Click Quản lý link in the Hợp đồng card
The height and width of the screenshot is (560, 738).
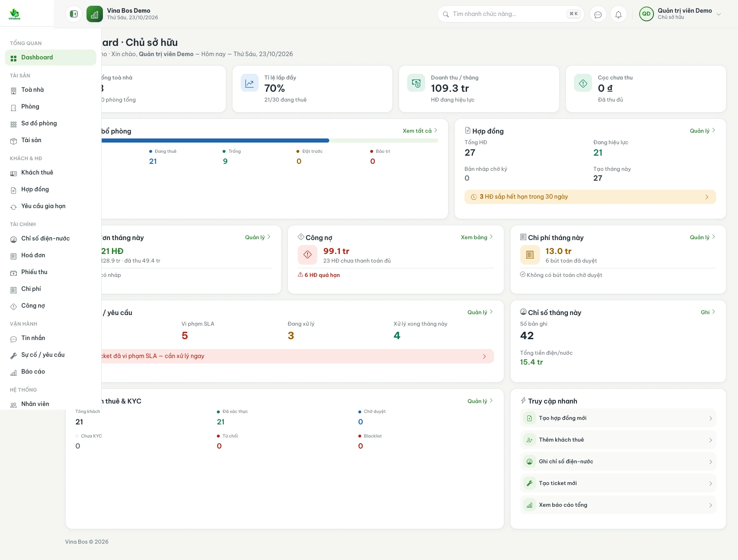tap(702, 131)
